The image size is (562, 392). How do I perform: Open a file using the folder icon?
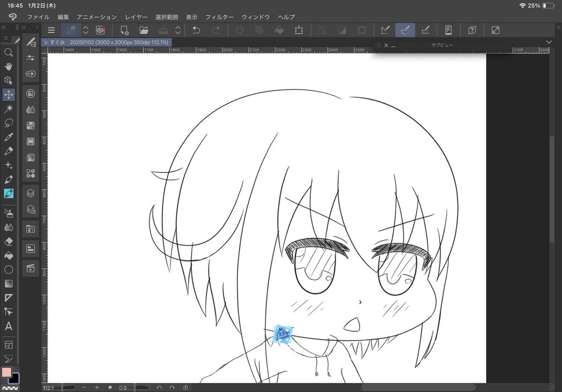coord(144,30)
